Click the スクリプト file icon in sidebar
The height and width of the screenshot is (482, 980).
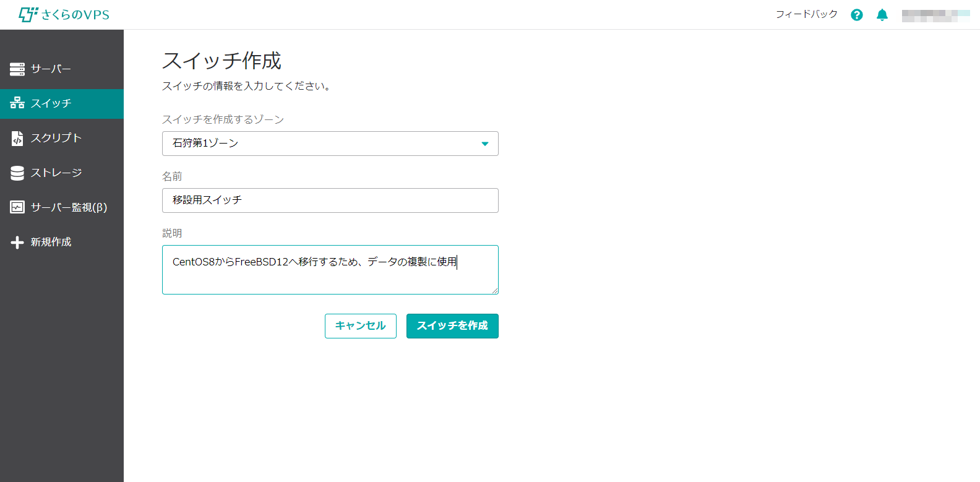(x=17, y=138)
